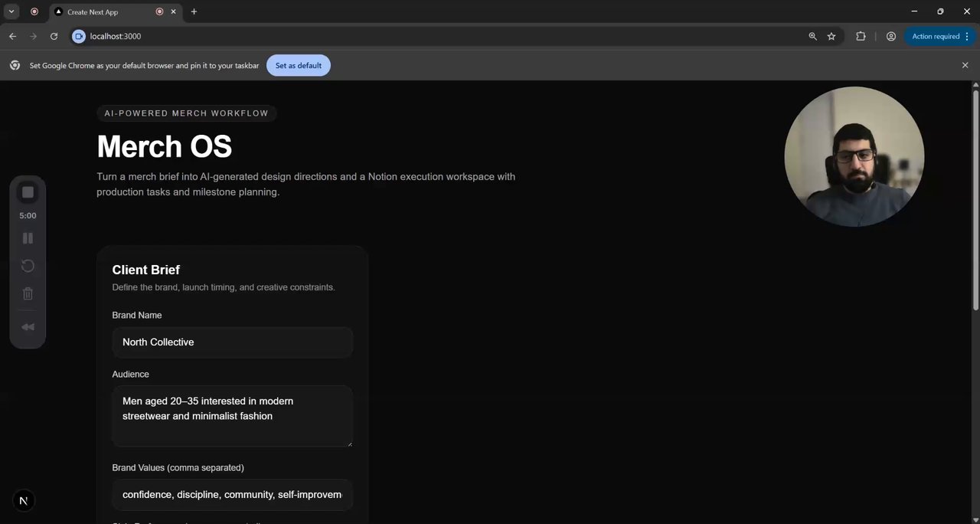The height and width of the screenshot is (524, 980).
Task: Bookmark this page with the star icon
Action: point(831,36)
